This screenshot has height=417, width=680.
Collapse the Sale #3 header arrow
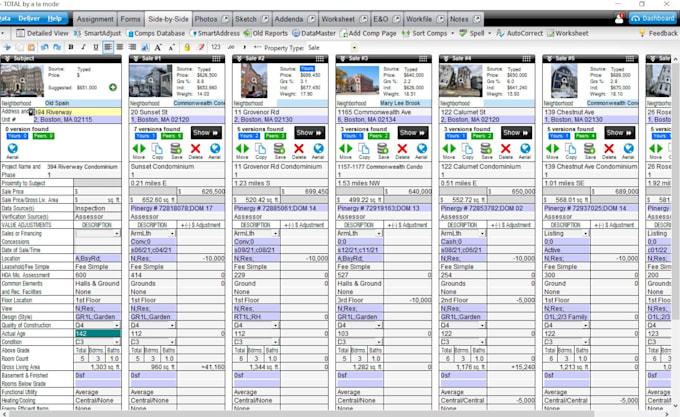click(x=343, y=59)
